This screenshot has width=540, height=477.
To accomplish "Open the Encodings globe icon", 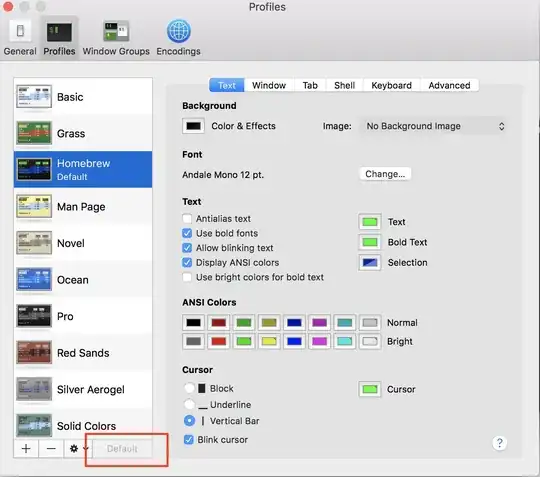I will click(x=178, y=31).
